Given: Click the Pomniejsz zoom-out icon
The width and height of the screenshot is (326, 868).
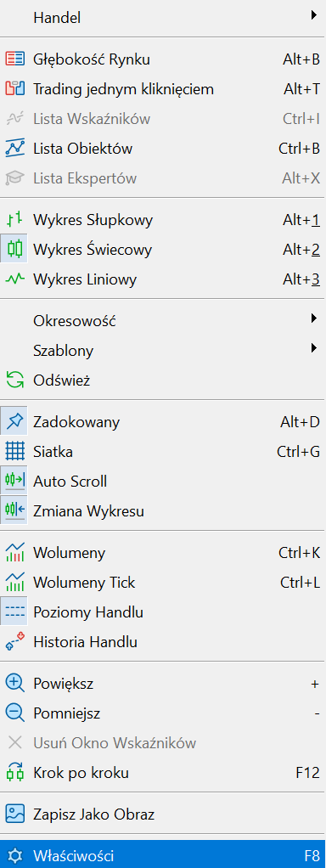Looking at the screenshot, I should click(14, 713).
